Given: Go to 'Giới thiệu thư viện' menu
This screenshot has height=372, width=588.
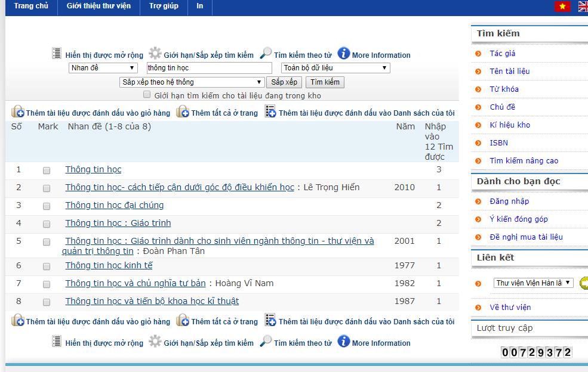Looking at the screenshot, I should (x=98, y=6).
